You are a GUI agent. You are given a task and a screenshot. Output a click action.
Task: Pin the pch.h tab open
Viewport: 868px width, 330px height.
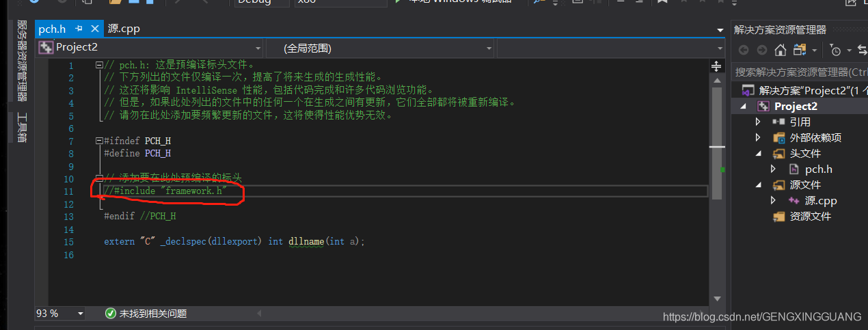79,29
